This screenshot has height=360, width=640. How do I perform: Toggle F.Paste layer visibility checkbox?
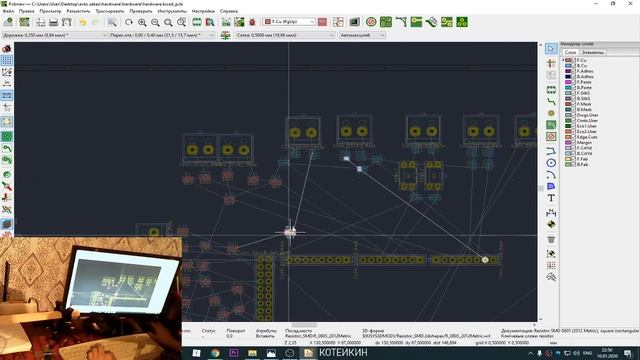573,82
